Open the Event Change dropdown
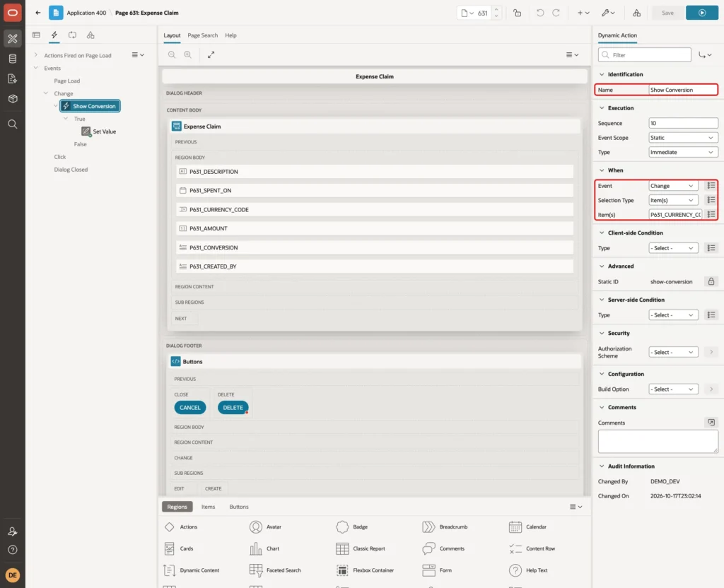The image size is (724, 588). coord(673,186)
